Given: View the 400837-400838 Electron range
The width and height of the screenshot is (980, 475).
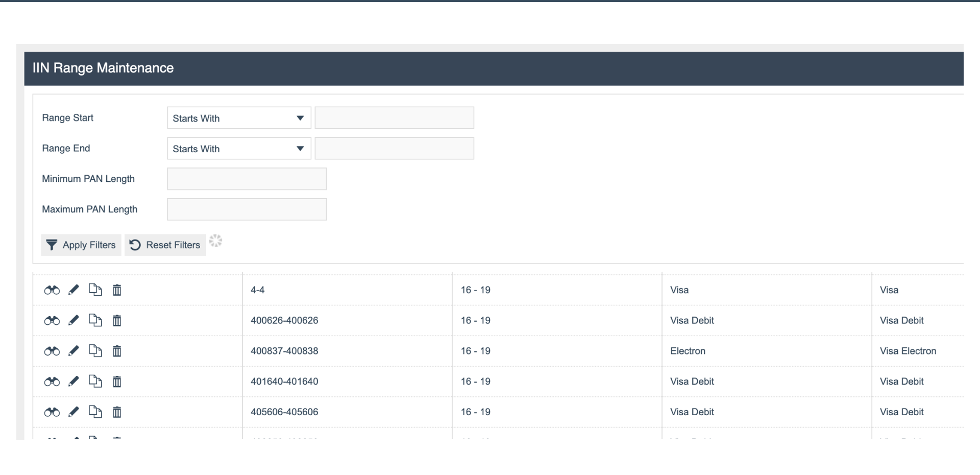Looking at the screenshot, I should [52, 351].
